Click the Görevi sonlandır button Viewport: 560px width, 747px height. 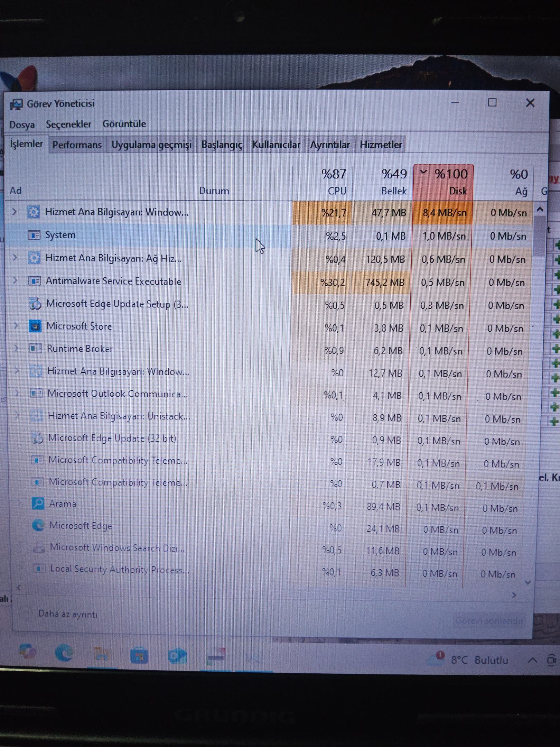(x=489, y=621)
